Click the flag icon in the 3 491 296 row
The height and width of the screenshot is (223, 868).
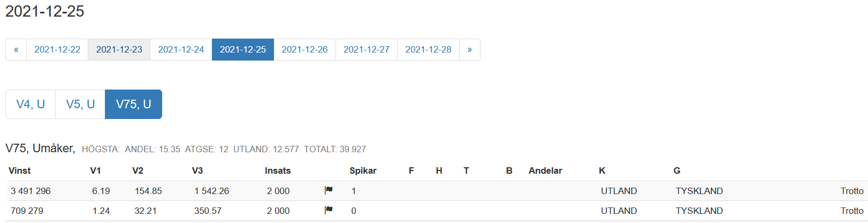tap(329, 190)
